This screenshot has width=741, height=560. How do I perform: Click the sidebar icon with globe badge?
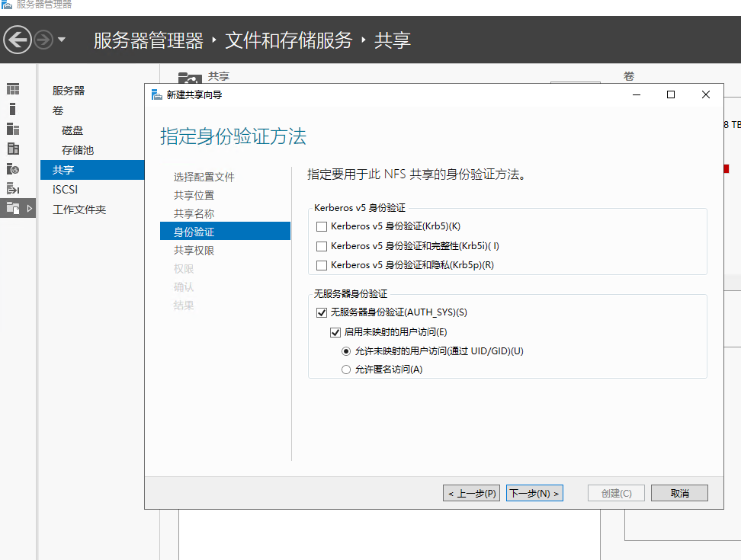pos(13,168)
